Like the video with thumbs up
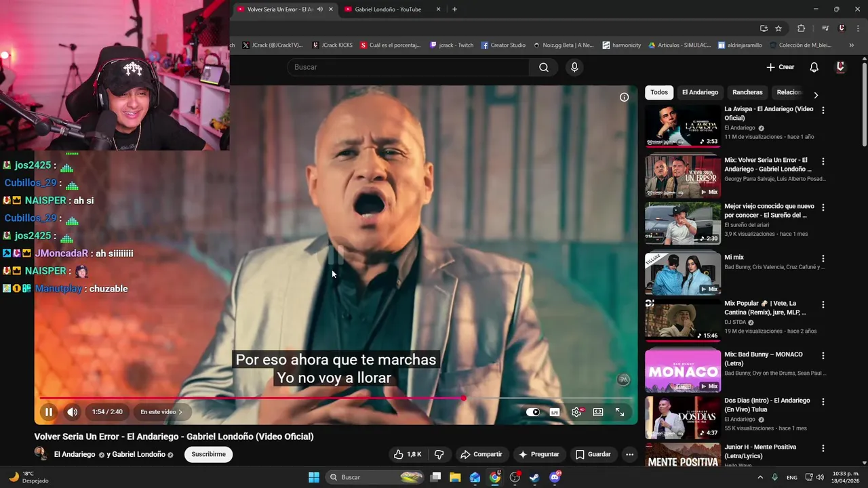 (x=407, y=454)
